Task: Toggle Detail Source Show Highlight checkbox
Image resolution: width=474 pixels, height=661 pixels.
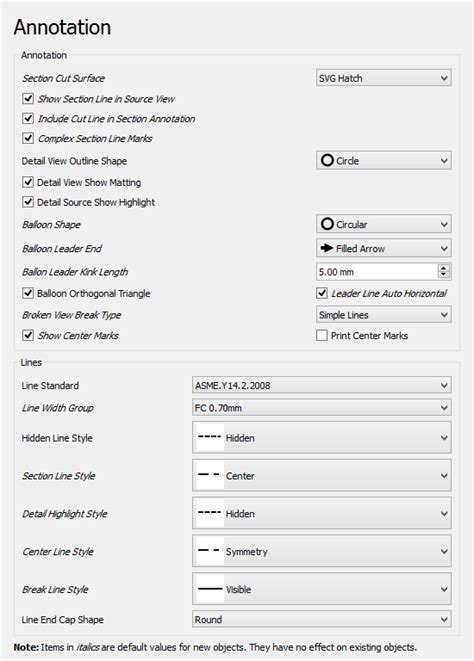Action: [28, 202]
